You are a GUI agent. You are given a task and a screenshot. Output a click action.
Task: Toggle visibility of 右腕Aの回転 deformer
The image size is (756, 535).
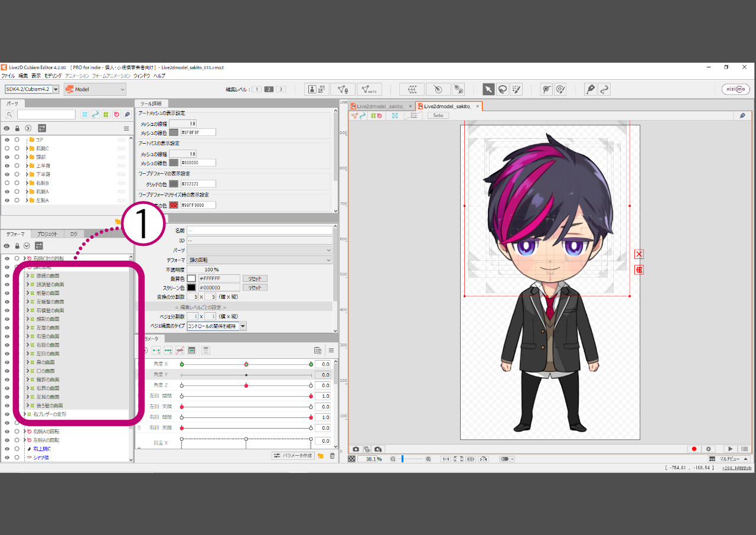click(x=7, y=432)
